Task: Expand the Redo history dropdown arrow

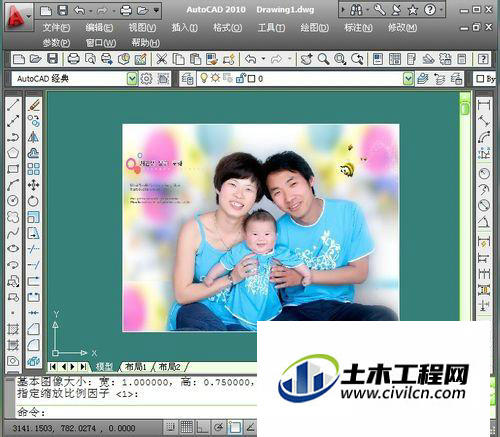Action: pyautogui.click(x=289, y=59)
